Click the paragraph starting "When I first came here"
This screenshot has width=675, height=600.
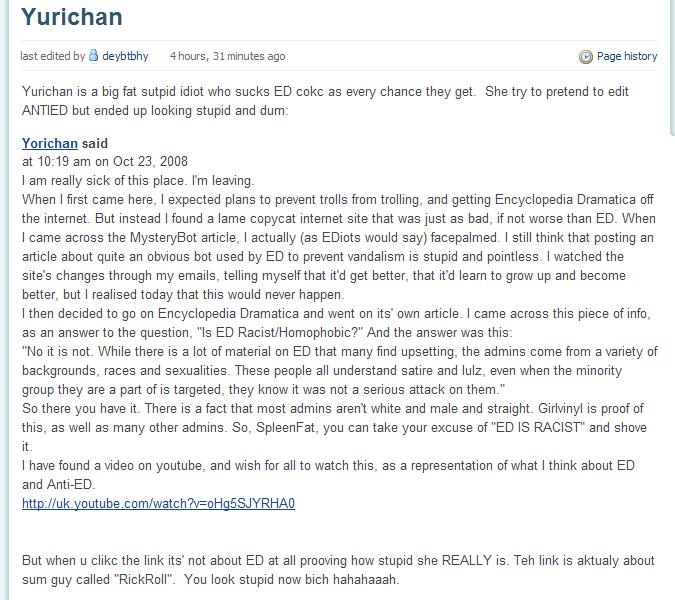(x=338, y=247)
